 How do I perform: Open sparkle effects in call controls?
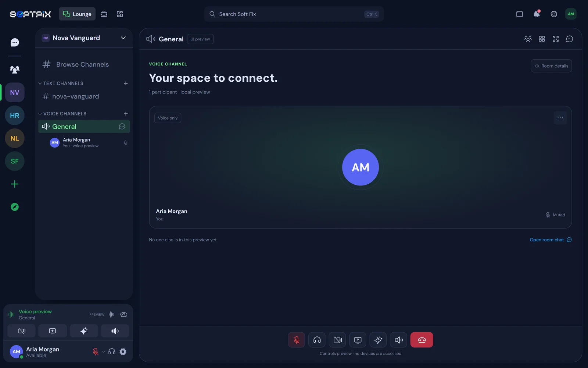pos(378,340)
